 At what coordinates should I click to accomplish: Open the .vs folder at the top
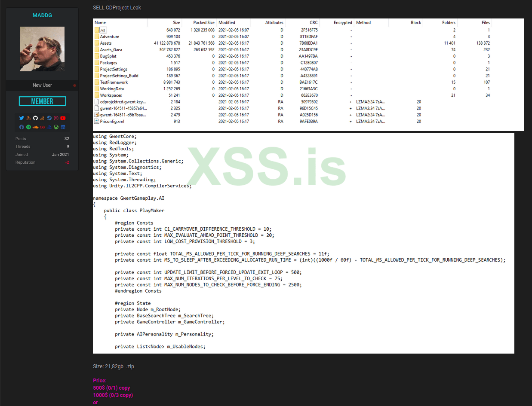pyautogui.click(x=102, y=30)
